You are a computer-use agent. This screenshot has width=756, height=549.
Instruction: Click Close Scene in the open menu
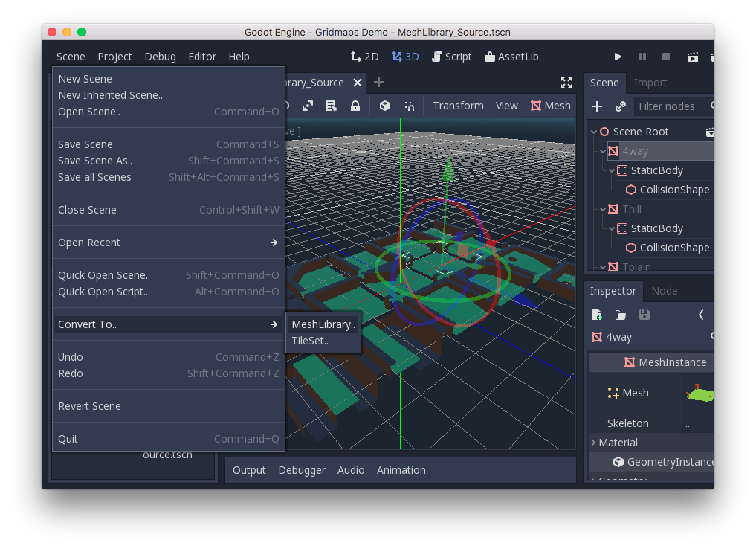tap(87, 210)
